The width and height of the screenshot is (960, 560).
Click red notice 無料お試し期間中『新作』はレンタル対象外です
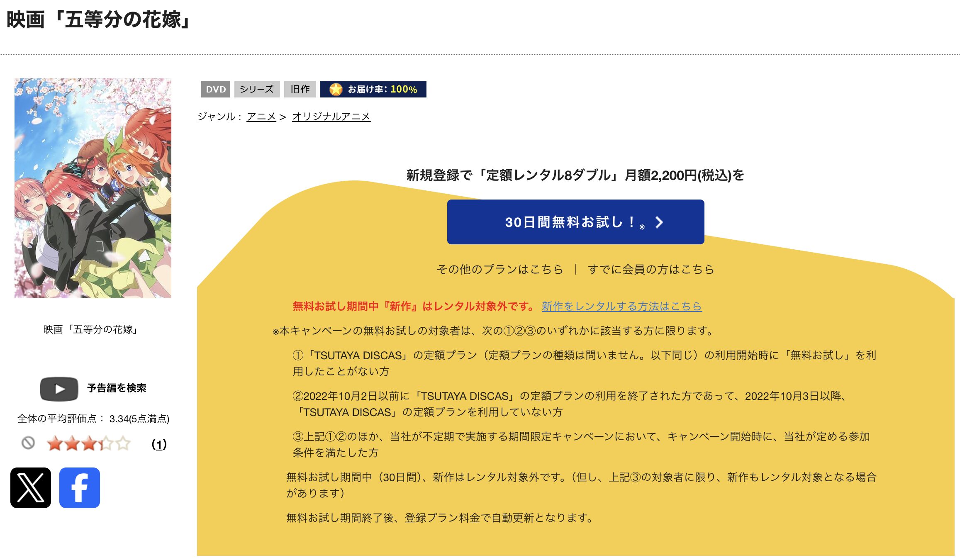tap(414, 306)
